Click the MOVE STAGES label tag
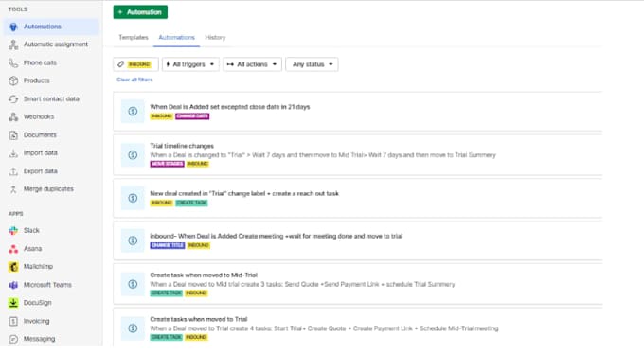 point(168,164)
